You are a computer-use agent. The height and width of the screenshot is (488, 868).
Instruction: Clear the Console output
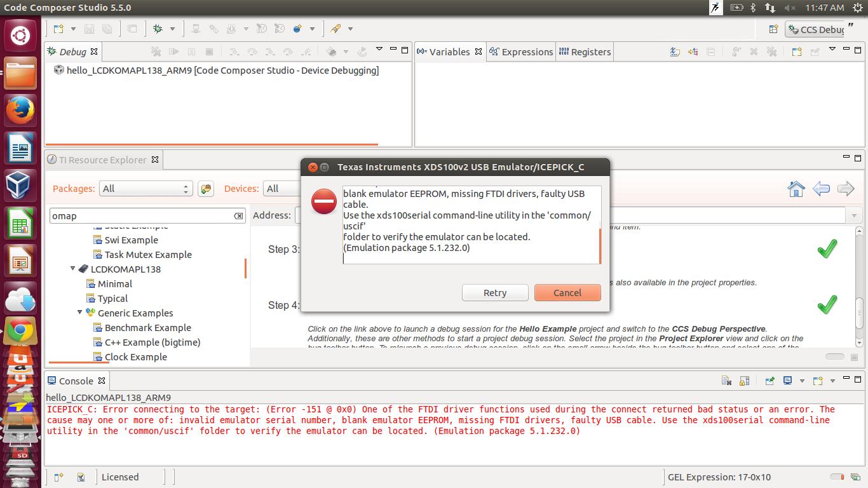tap(726, 381)
